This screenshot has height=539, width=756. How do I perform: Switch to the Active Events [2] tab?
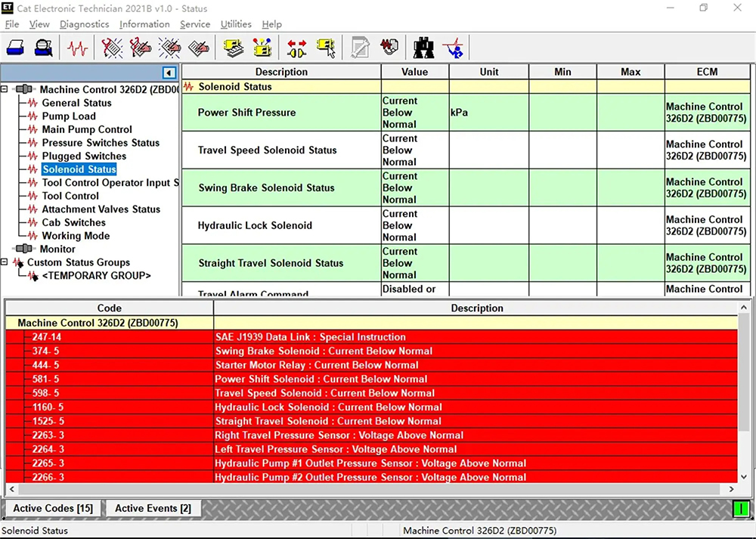[153, 509]
